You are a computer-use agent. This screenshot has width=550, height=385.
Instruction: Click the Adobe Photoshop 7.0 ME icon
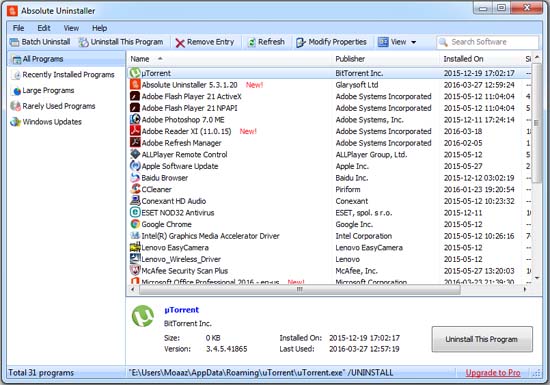coord(135,119)
